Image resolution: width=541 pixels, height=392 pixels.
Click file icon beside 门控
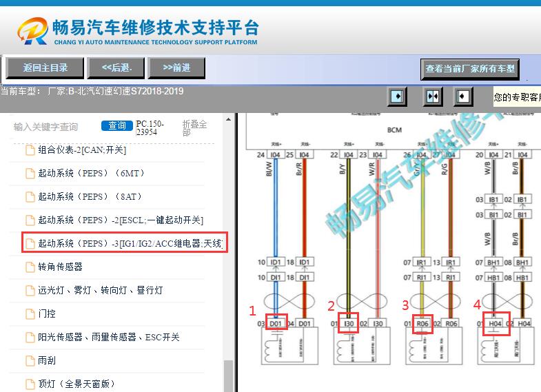[30, 314]
